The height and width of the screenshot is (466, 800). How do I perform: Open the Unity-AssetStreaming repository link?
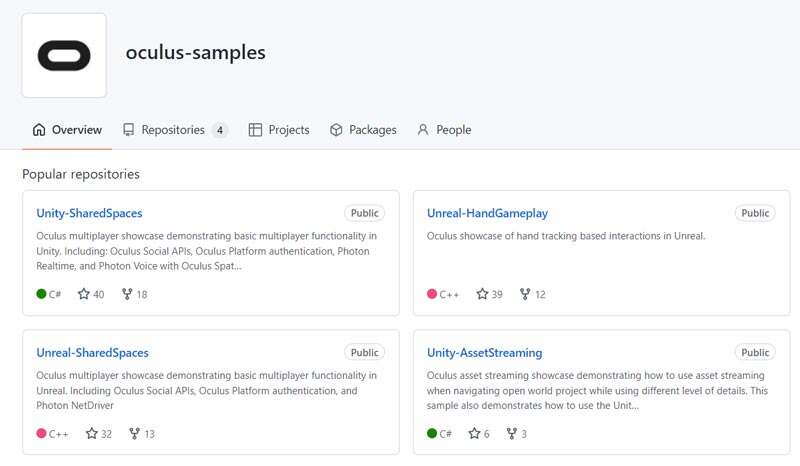click(484, 353)
